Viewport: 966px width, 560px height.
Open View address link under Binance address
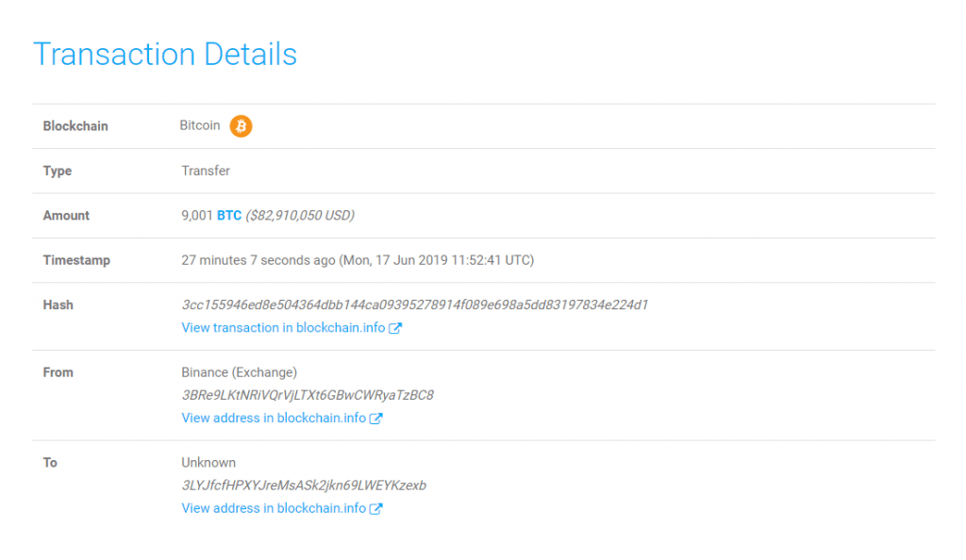pos(274,418)
